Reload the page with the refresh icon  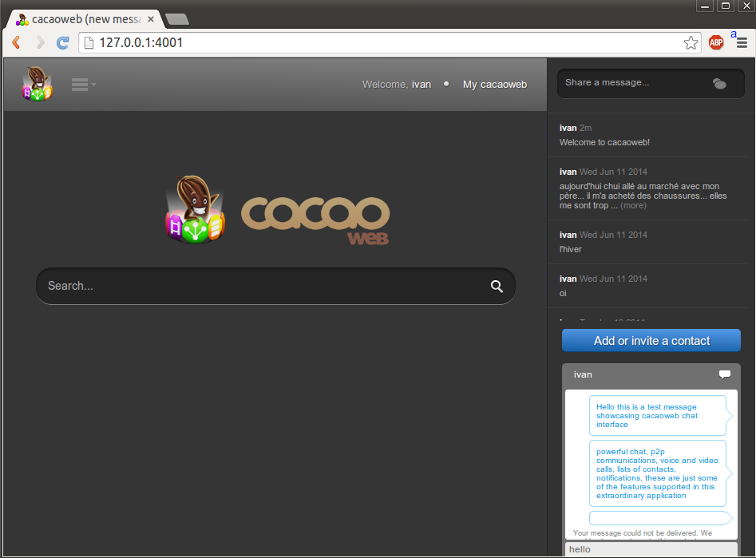(63, 42)
